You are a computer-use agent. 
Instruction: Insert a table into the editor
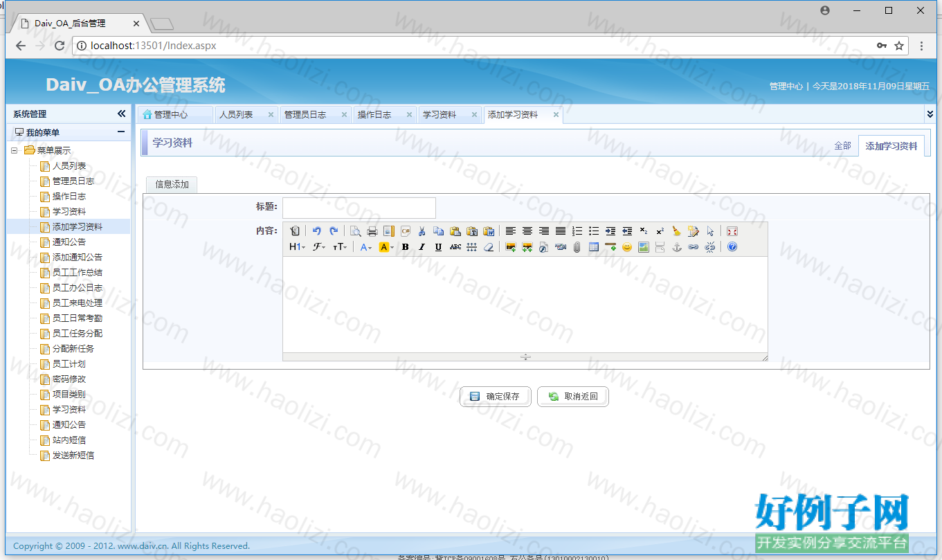click(594, 247)
